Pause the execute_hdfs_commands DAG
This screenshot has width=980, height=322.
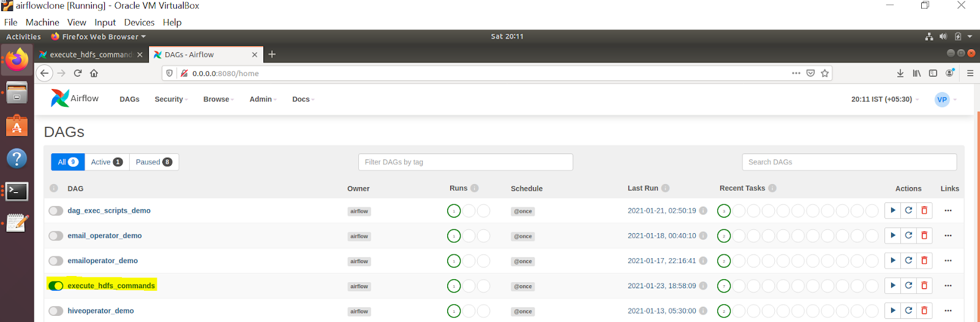pyautogui.click(x=56, y=286)
